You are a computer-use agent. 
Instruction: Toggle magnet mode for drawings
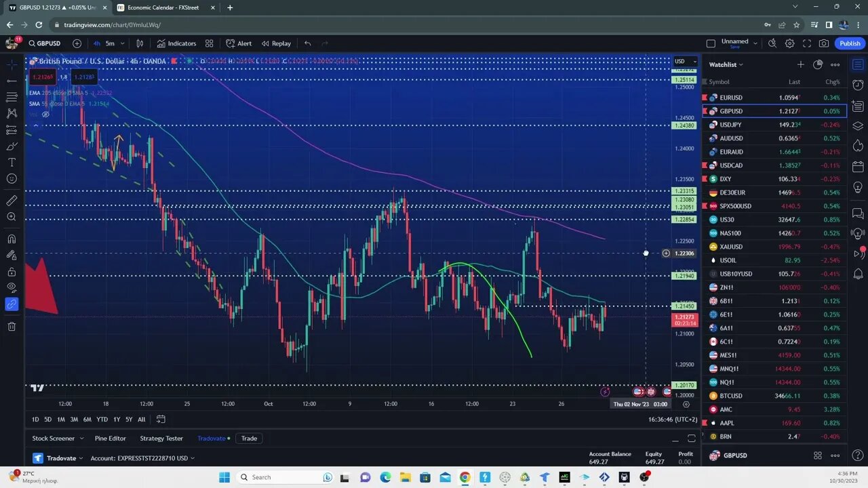12,239
